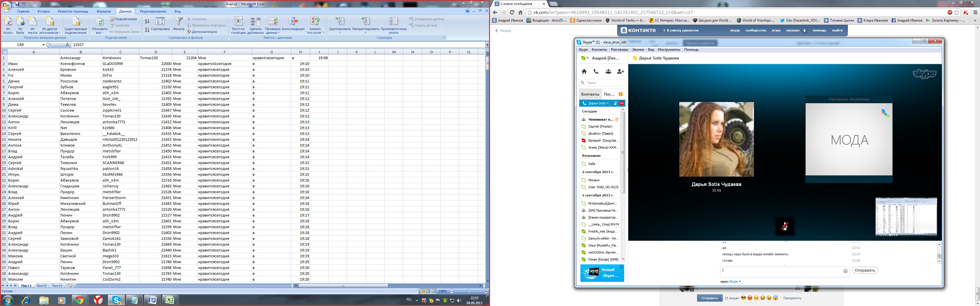Open the Формулы ribbon tab
Viewport: 980px width, 306px height.
point(104,11)
